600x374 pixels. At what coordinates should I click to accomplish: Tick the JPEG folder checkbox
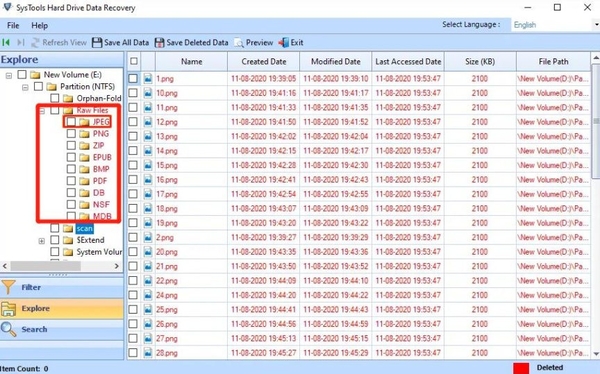point(71,122)
